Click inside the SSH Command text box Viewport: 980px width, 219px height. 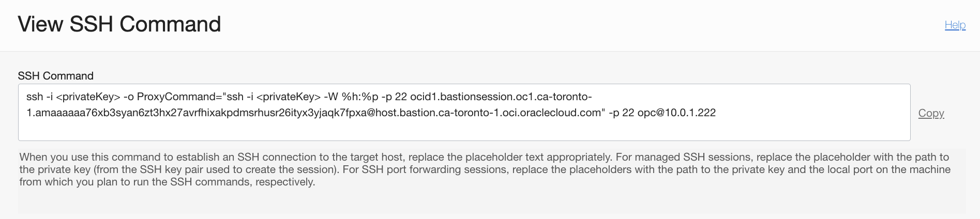click(x=464, y=112)
